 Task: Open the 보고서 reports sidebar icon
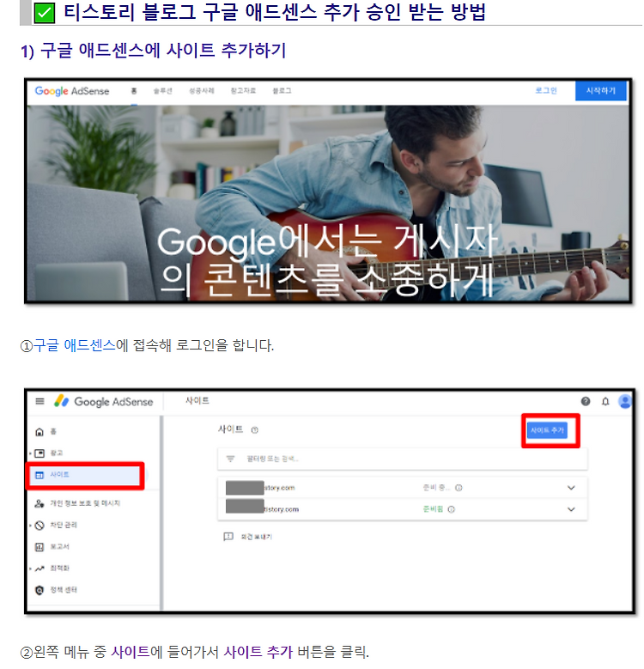pos(39,546)
